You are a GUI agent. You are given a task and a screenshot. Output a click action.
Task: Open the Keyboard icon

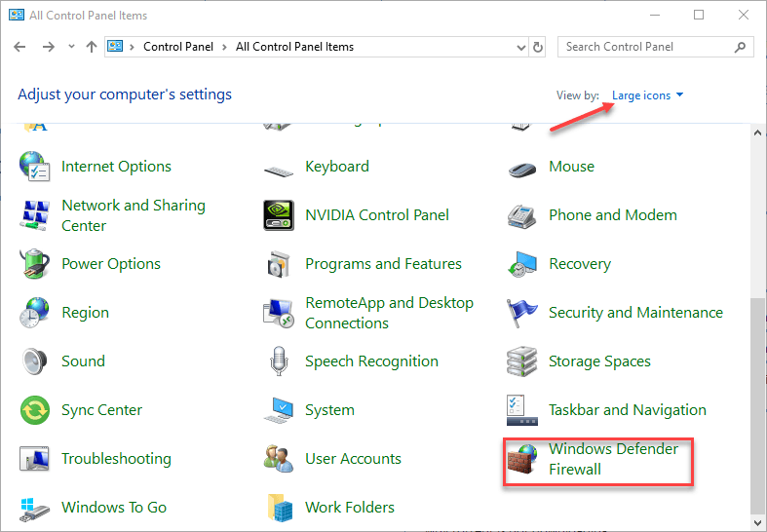[x=279, y=171]
